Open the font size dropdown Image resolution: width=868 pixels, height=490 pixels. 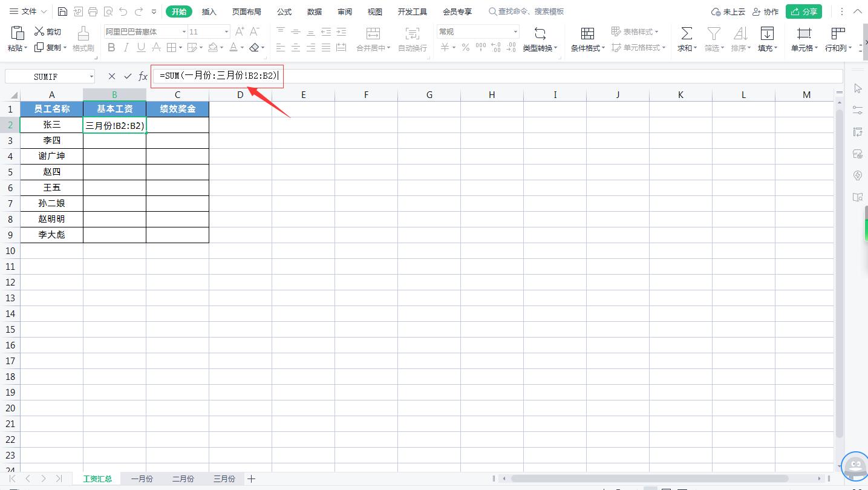[x=226, y=31]
